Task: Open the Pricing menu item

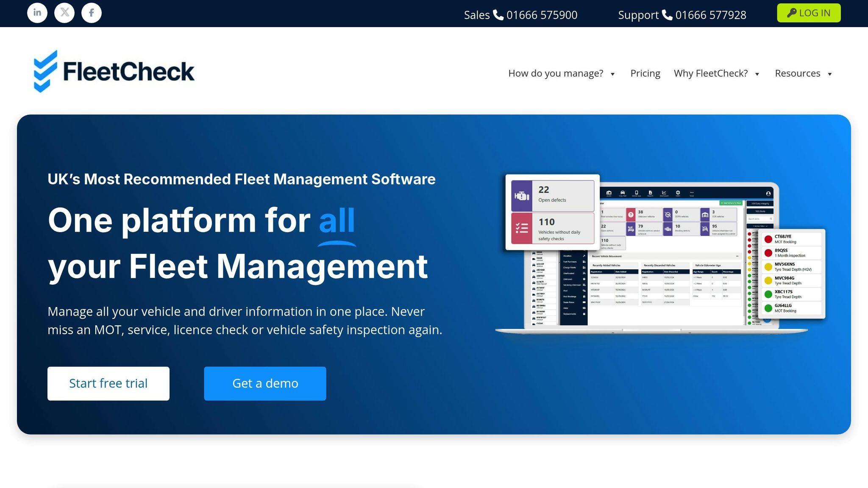Action: click(x=645, y=73)
